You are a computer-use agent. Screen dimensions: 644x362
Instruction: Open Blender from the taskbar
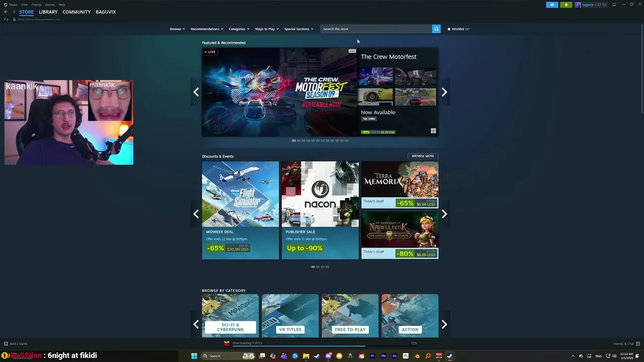click(417, 356)
